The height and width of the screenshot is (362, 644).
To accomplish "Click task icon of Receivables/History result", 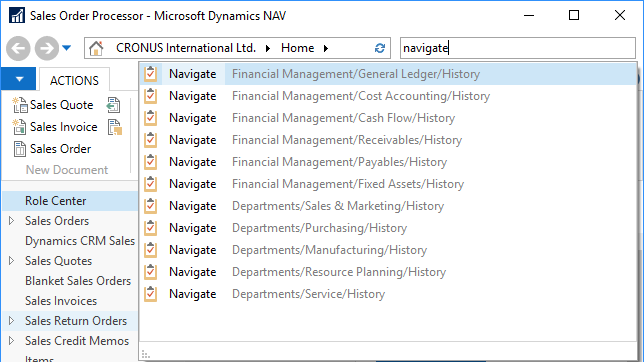I will pos(151,140).
